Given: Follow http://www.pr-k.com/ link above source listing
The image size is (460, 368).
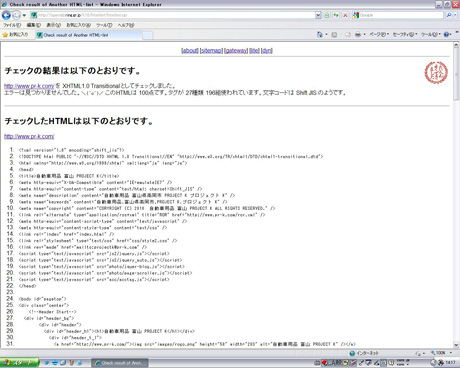Looking at the screenshot, I should point(29,136).
